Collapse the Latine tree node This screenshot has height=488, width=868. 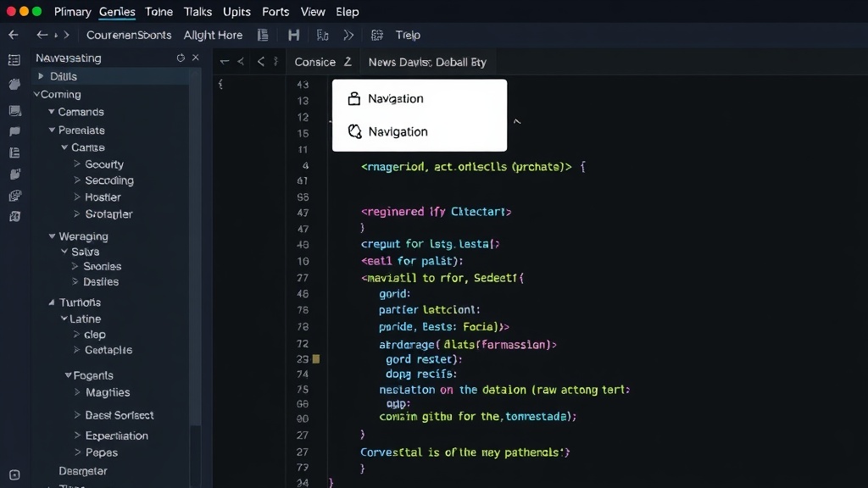tap(64, 319)
